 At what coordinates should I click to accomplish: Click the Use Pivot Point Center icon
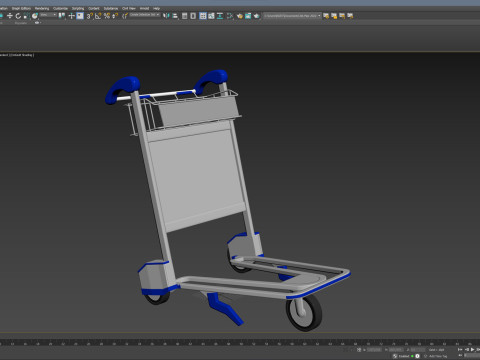coord(62,16)
